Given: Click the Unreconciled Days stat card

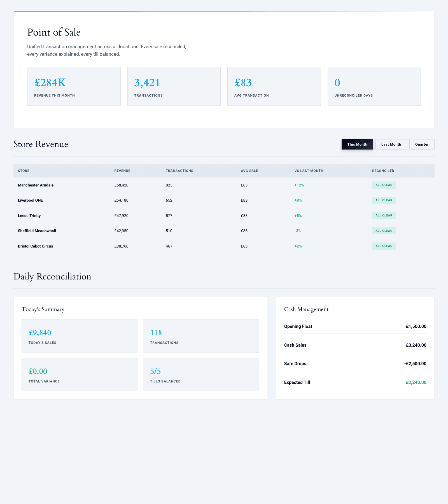Looking at the screenshot, I should (x=374, y=86).
